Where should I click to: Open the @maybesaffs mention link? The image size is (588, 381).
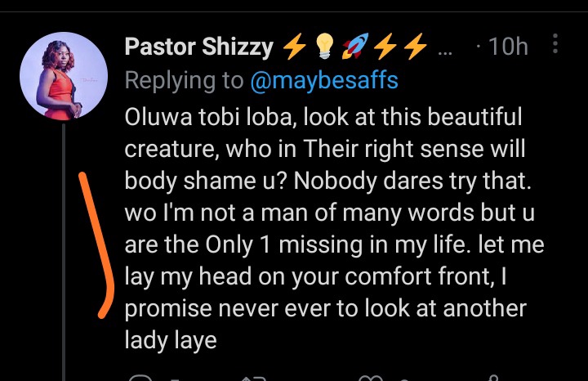(324, 81)
